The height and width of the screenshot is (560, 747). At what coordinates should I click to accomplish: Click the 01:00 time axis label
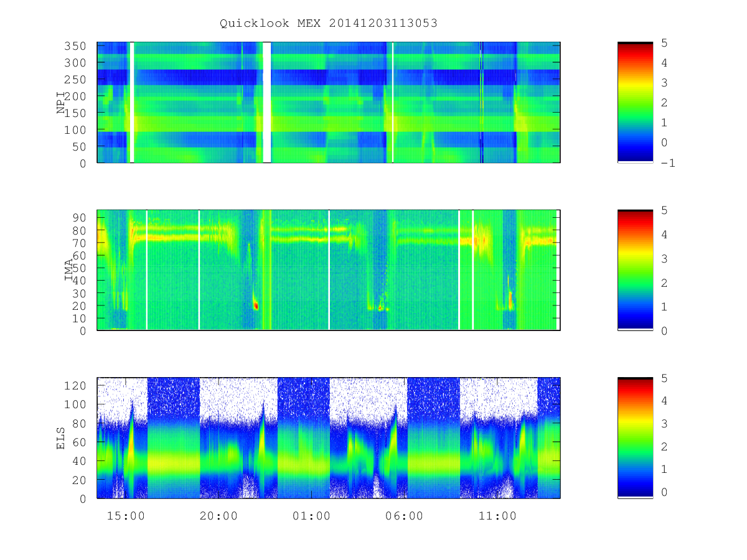pyautogui.click(x=311, y=516)
